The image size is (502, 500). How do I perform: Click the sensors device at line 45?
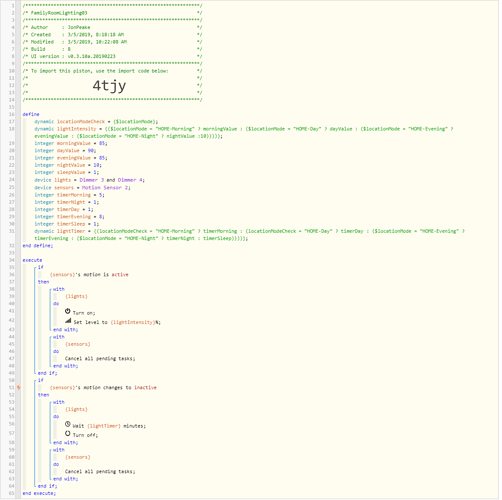point(78,345)
